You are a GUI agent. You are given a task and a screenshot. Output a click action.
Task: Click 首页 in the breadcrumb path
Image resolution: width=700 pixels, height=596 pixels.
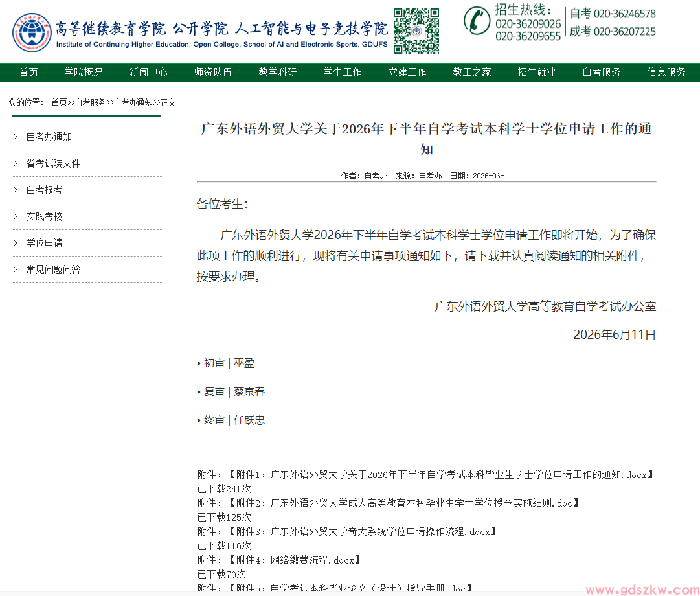point(59,103)
